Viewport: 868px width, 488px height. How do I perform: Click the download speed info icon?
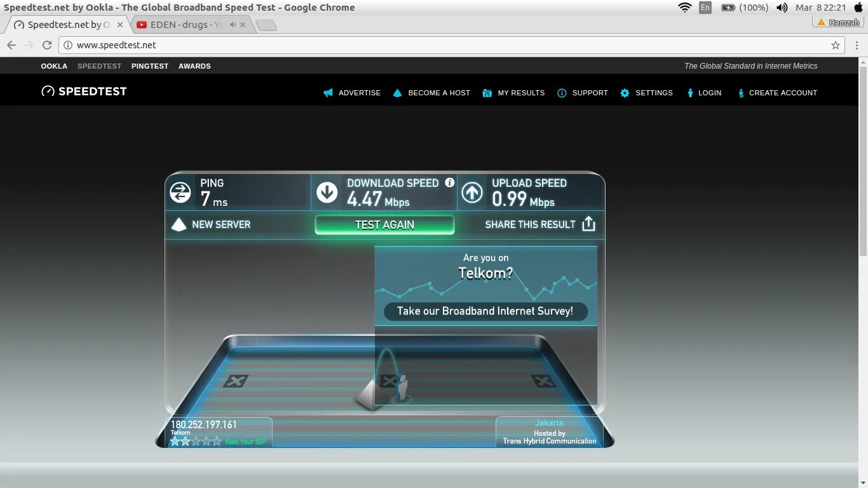[x=450, y=182]
